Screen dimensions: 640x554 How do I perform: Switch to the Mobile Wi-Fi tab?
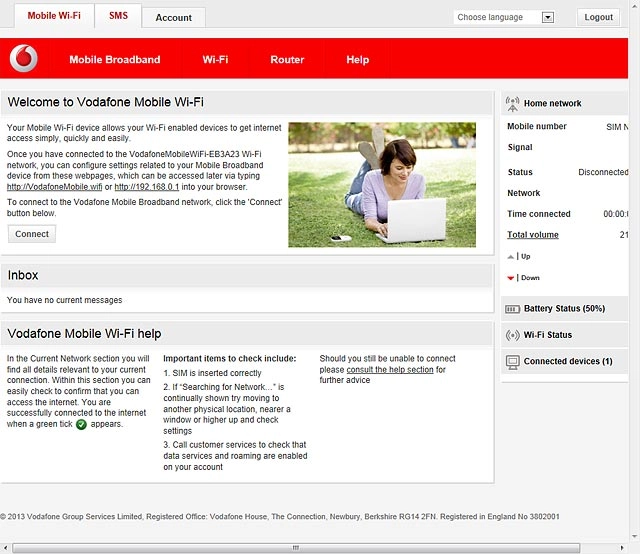point(54,16)
